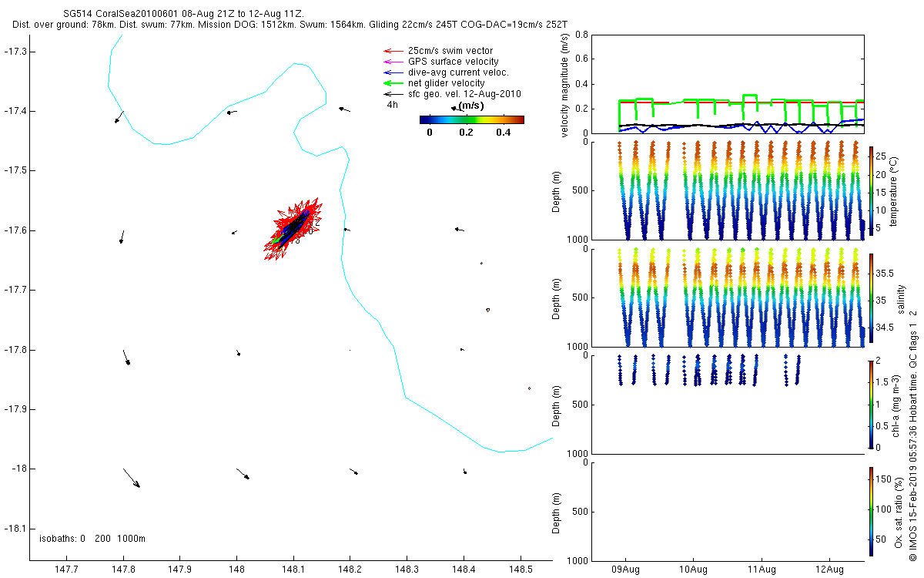Screen dimensions: 924x578
Task: Click the '25' tick on the temperature colorbar
Action: pyautogui.click(x=882, y=156)
